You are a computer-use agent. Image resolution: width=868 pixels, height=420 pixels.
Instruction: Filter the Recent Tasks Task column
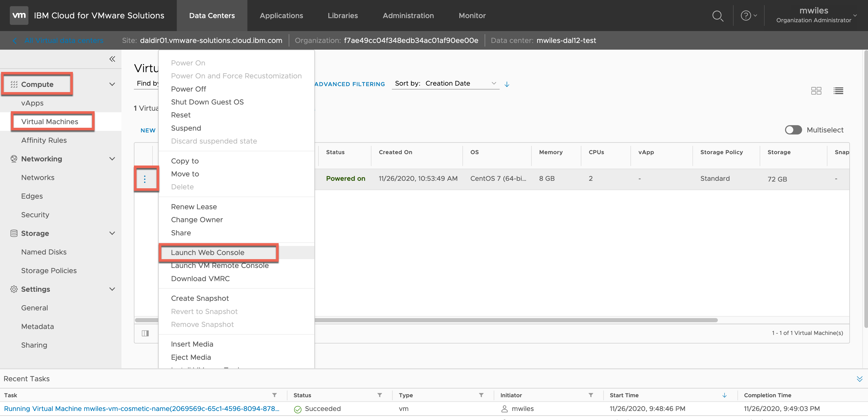click(x=274, y=395)
